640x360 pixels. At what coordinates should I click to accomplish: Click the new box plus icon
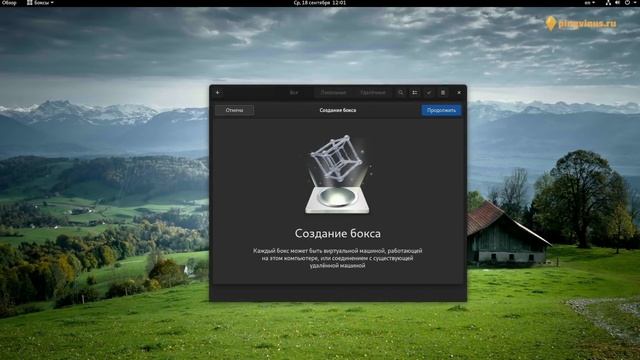coord(218,93)
